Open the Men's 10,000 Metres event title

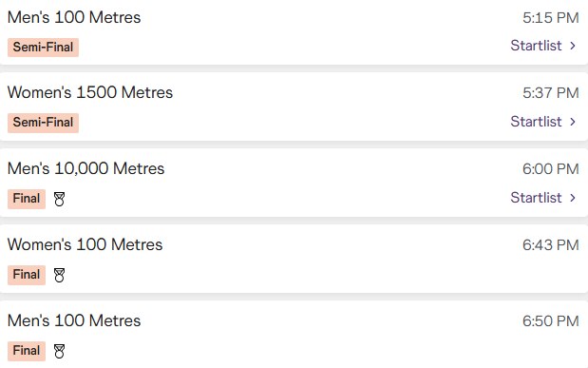tap(85, 168)
